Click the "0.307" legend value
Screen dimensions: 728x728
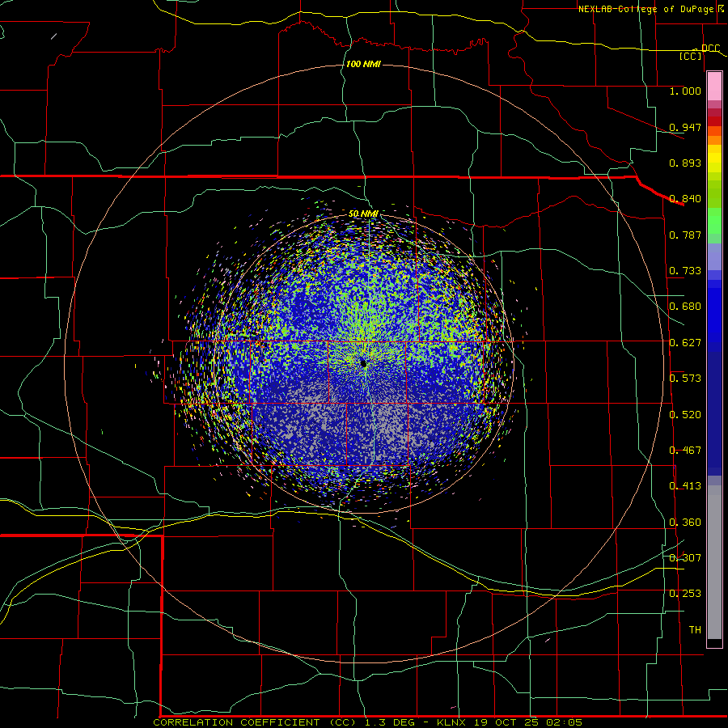point(685,558)
